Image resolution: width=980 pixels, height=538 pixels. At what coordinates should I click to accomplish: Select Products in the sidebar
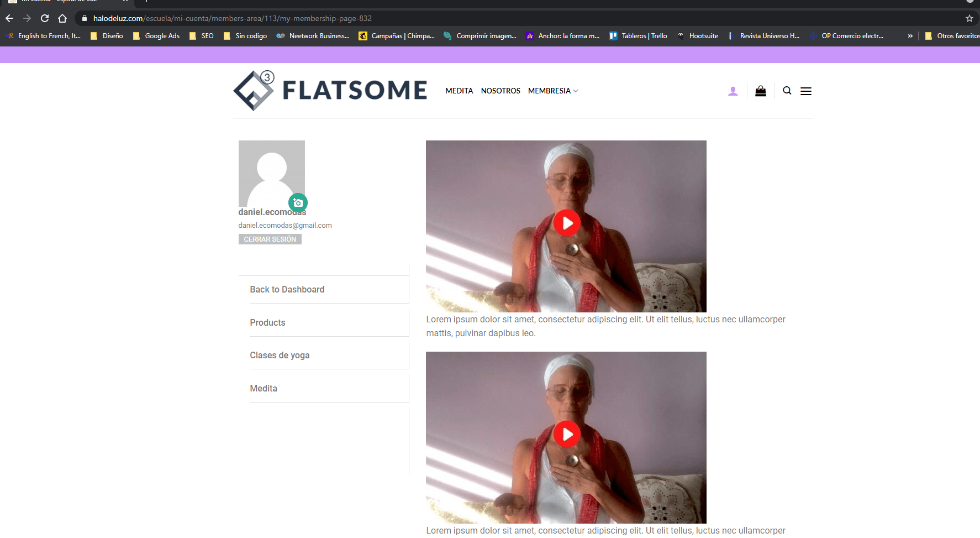tap(329, 322)
